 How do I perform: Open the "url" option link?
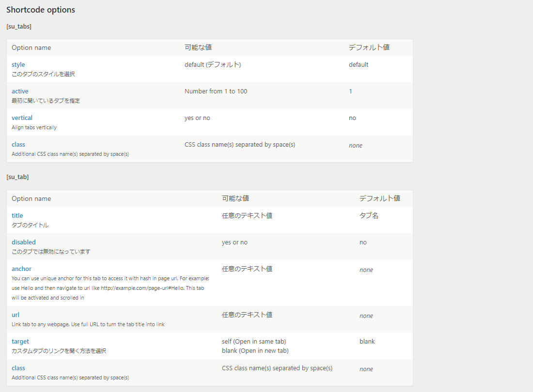(16, 315)
